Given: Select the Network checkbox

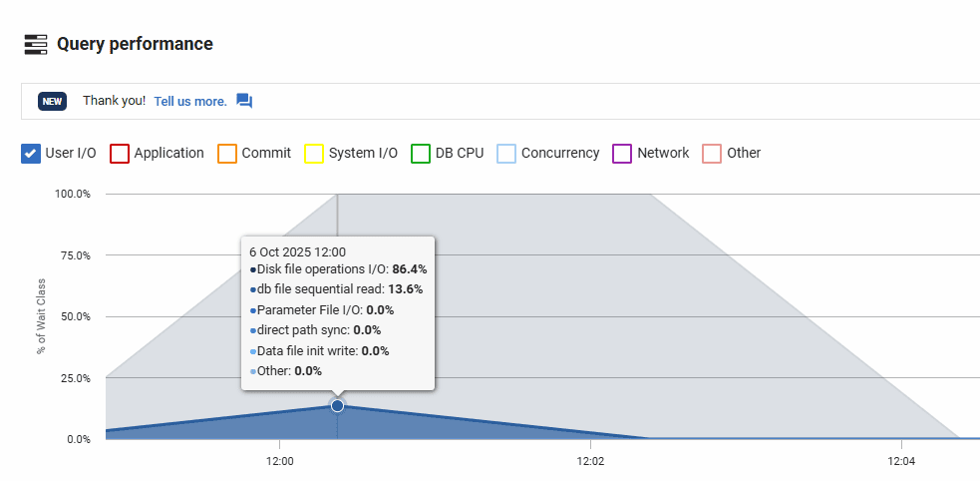Looking at the screenshot, I should click(622, 154).
